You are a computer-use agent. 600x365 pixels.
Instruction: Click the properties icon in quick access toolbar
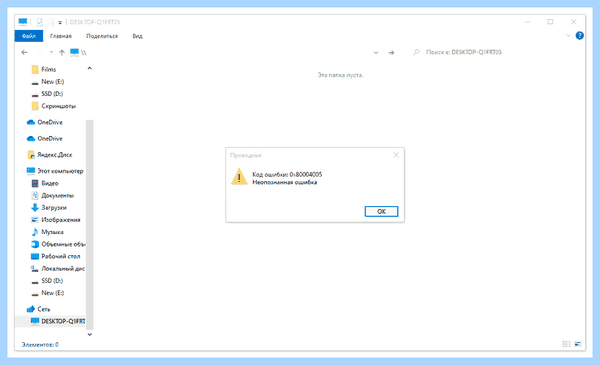pos(39,22)
